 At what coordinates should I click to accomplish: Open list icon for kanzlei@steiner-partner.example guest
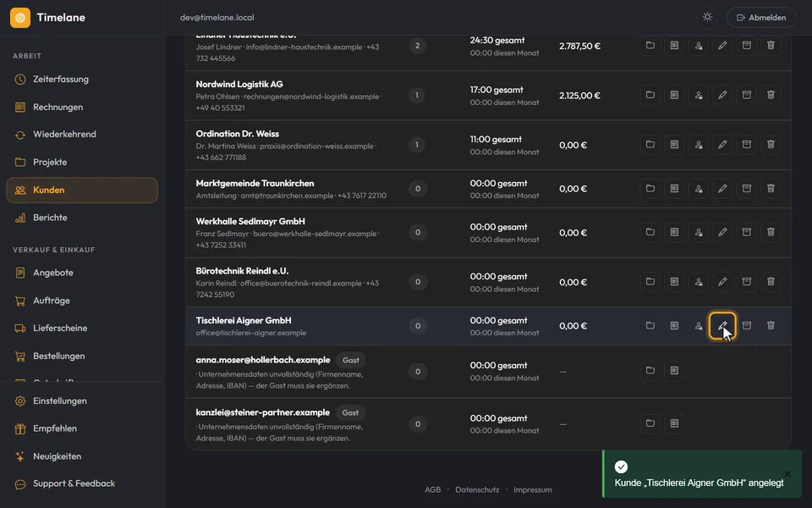[x=674, y=423]
